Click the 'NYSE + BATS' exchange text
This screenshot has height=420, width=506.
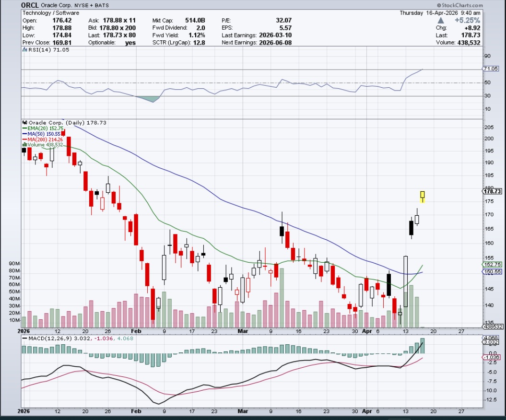point(91,5)
